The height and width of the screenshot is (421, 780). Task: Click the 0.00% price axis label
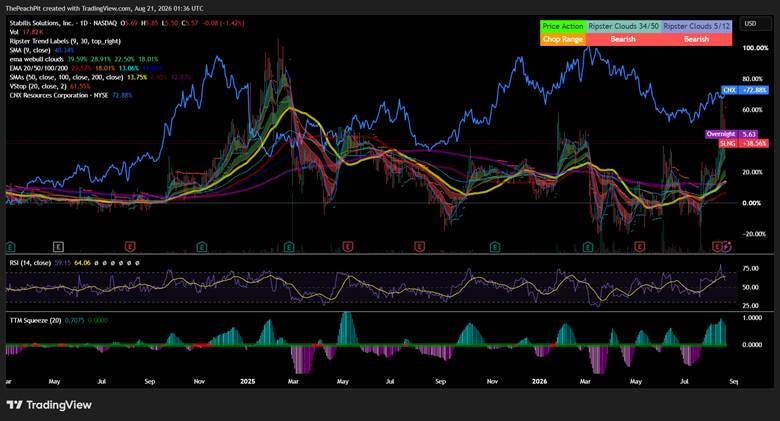pos(751,203)
